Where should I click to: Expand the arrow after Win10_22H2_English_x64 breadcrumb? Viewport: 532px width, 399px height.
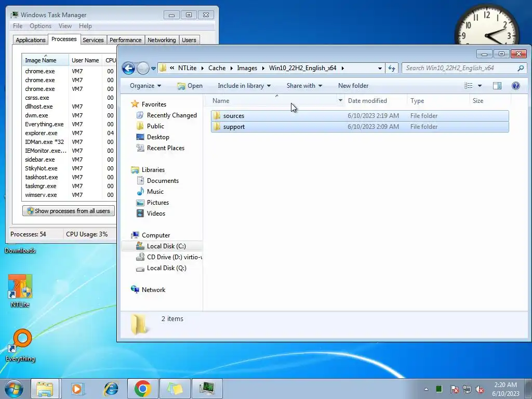343,68
